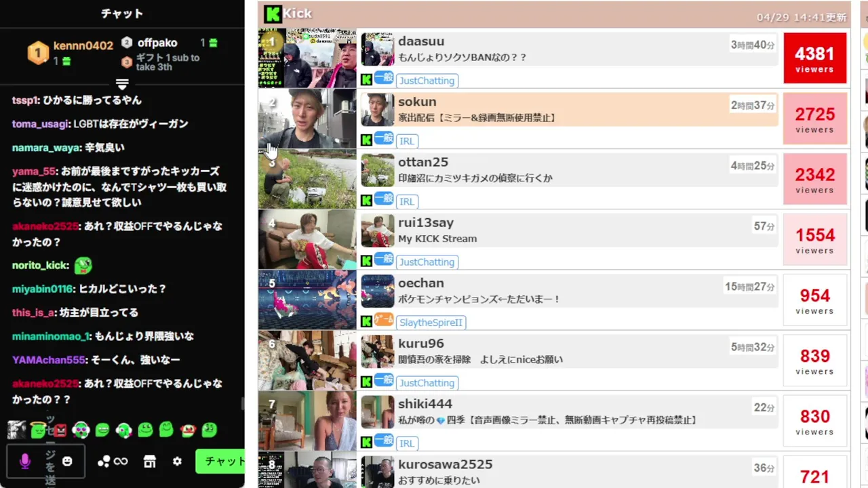Open chat settings gear icon
The width and height of the screenshot is (868, 488).
pos(177,462)
